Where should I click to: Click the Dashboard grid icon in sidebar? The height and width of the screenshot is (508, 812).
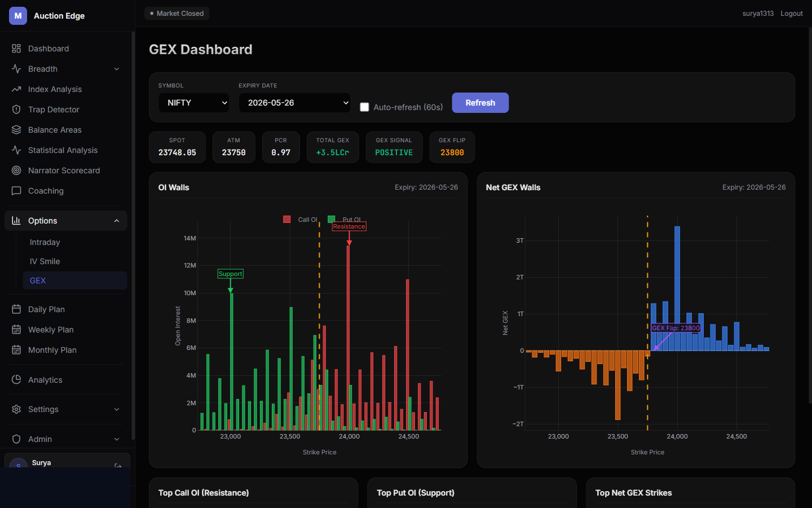coord(16,49)
